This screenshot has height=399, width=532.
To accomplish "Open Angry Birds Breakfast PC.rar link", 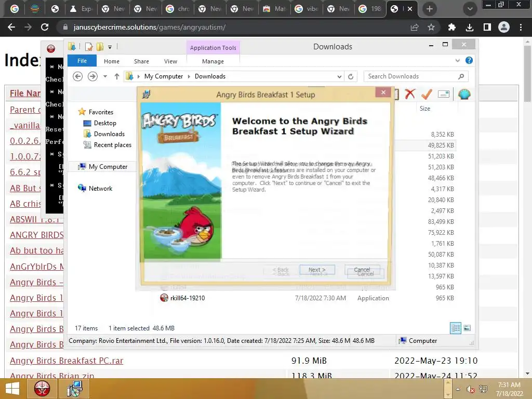I will (66, 361).
